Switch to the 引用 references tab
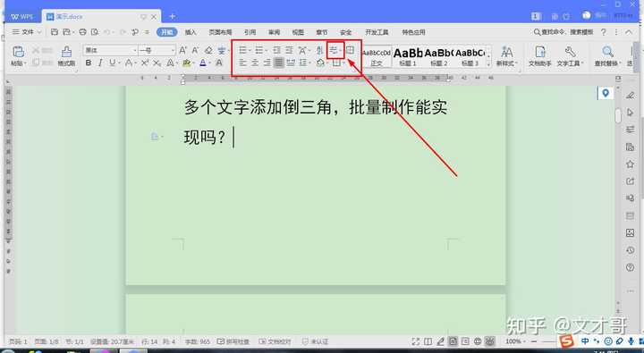 point(250,32)
